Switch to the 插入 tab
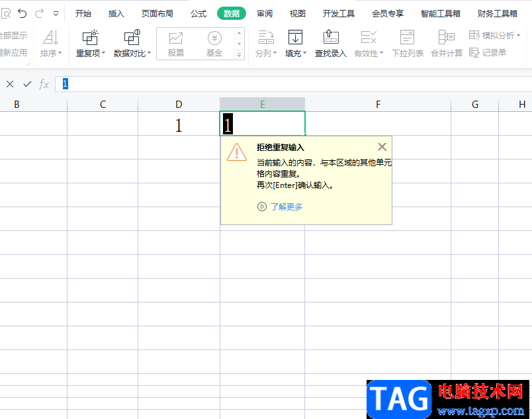The height and width of the screenshot is (419, 532). point(116,14)
